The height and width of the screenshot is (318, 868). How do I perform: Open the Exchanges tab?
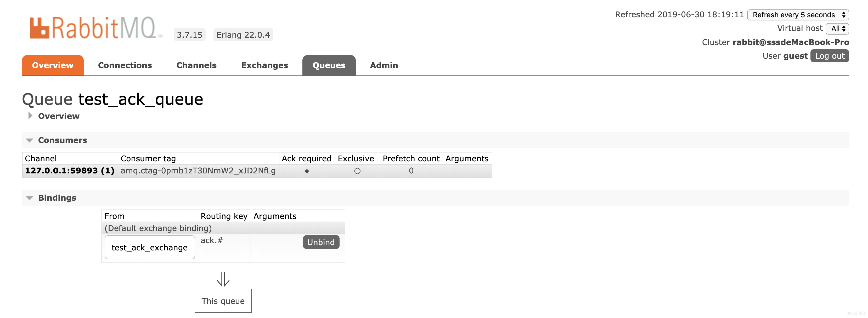coord(264,65)
